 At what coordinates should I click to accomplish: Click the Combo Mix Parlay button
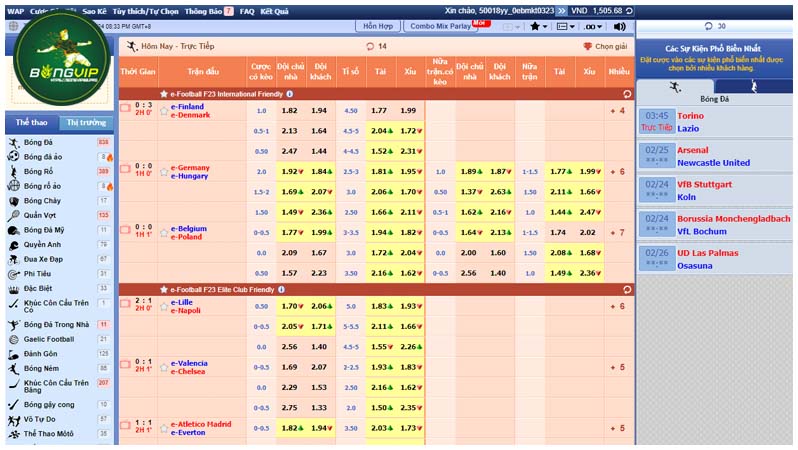pyautogui.click(x=441, y=26)
